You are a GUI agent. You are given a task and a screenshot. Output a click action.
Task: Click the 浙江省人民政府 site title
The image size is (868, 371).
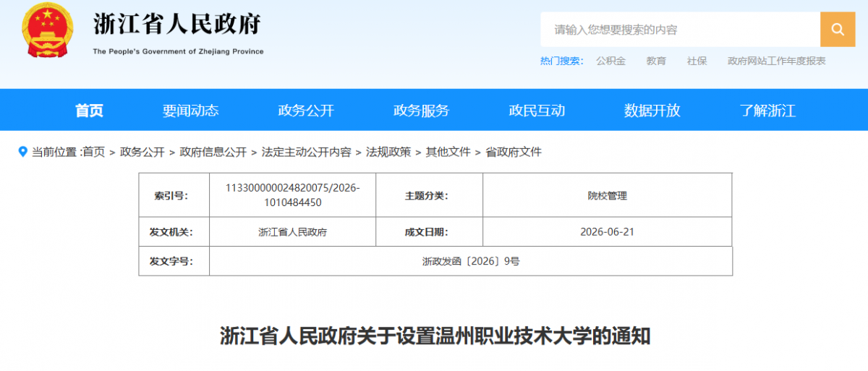pyautogui.click(x=177, y=24)
